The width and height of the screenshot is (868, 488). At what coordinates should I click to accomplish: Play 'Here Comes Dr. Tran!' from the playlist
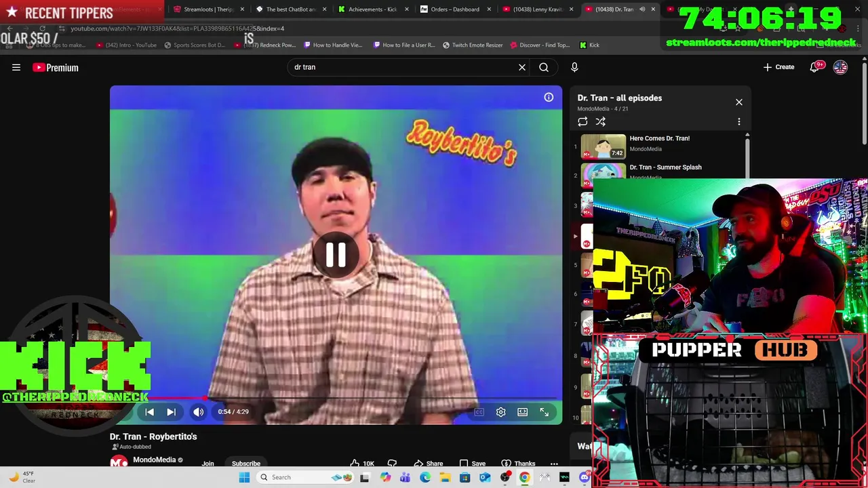[x=660, y=138]
